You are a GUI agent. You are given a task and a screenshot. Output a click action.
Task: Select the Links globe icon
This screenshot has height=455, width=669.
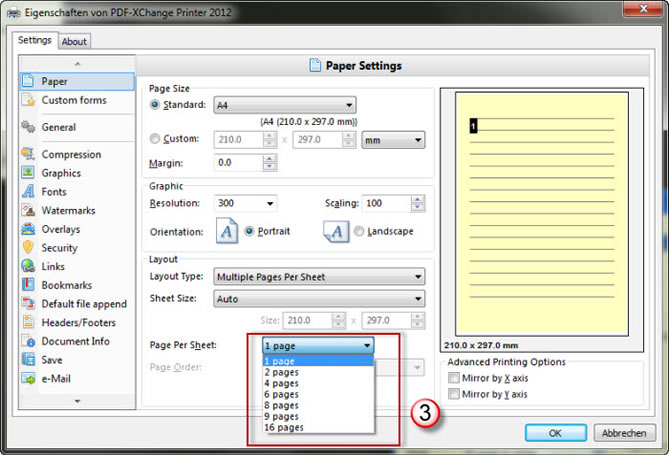tap(28, 266)
